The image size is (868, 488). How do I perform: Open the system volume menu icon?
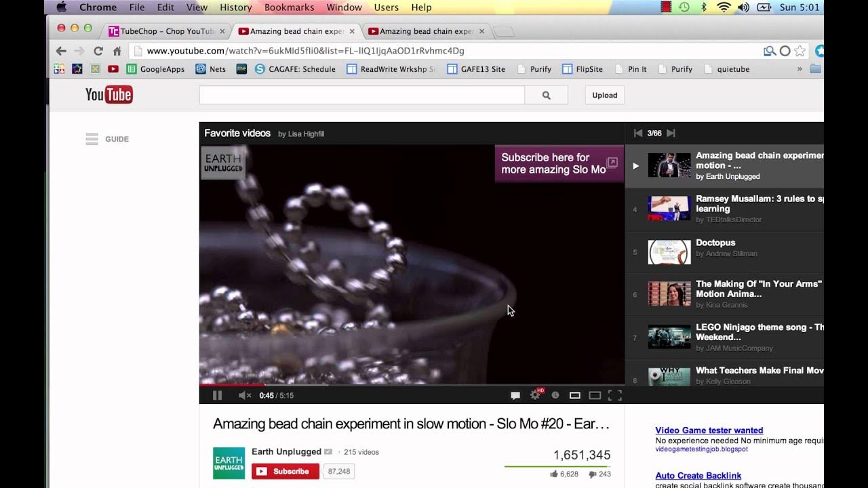tap(743, 7)
